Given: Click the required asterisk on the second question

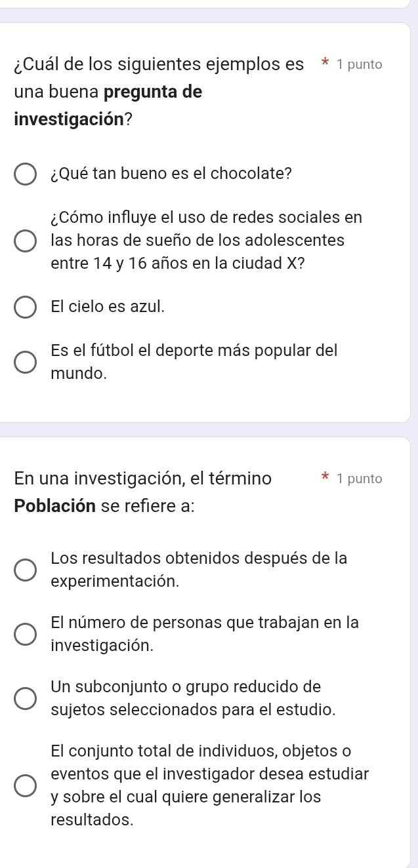Looking at the screenshot, I should click(324, 478).
